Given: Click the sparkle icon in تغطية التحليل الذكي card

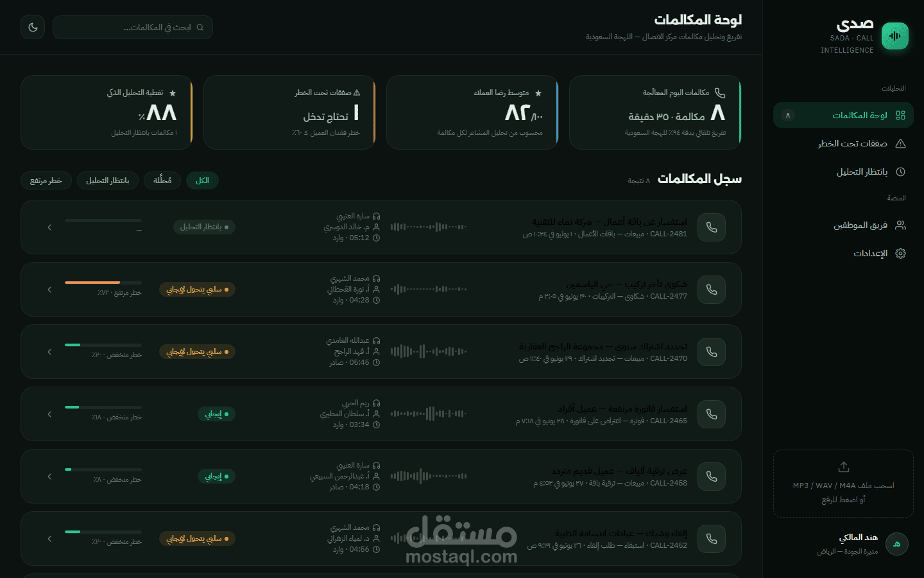Looking at the screenshot, I should click(173, 93).
